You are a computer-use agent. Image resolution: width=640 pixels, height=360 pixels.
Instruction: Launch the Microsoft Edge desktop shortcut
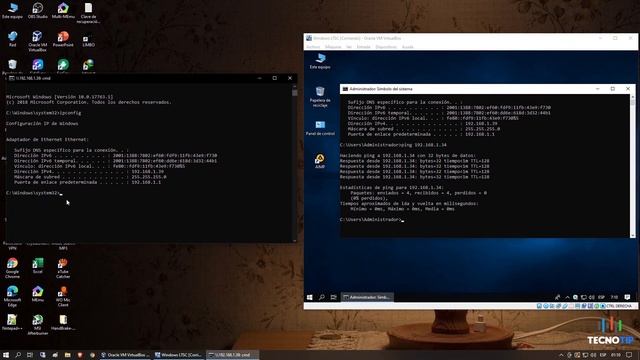pos(12,296)
